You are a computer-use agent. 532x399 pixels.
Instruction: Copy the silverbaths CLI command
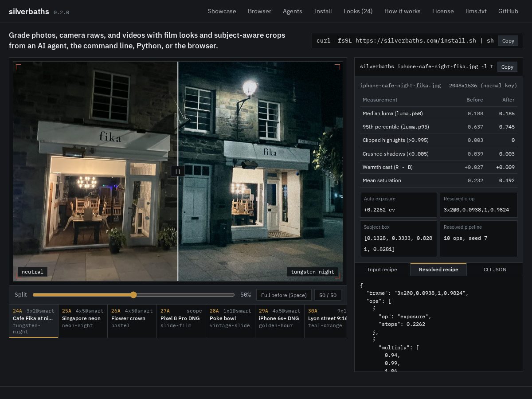tap(507, 67)
